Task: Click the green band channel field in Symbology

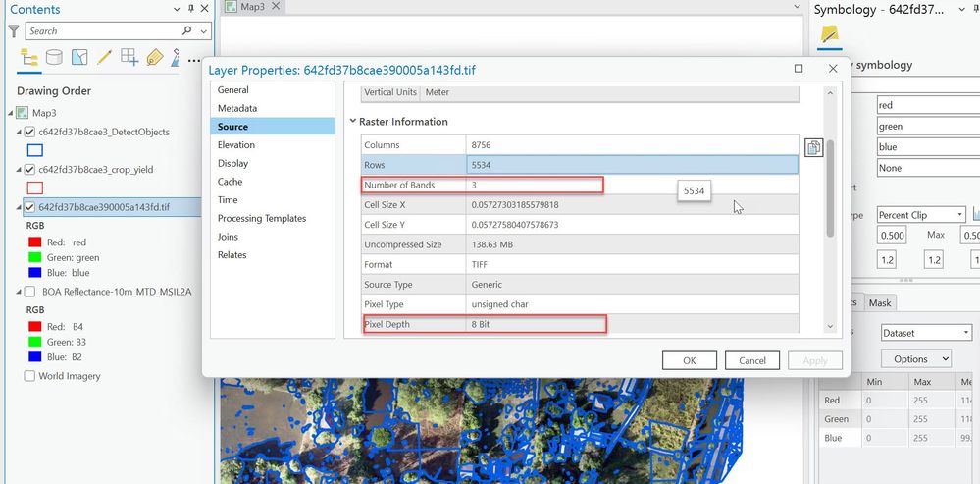Action: [928, 127]
